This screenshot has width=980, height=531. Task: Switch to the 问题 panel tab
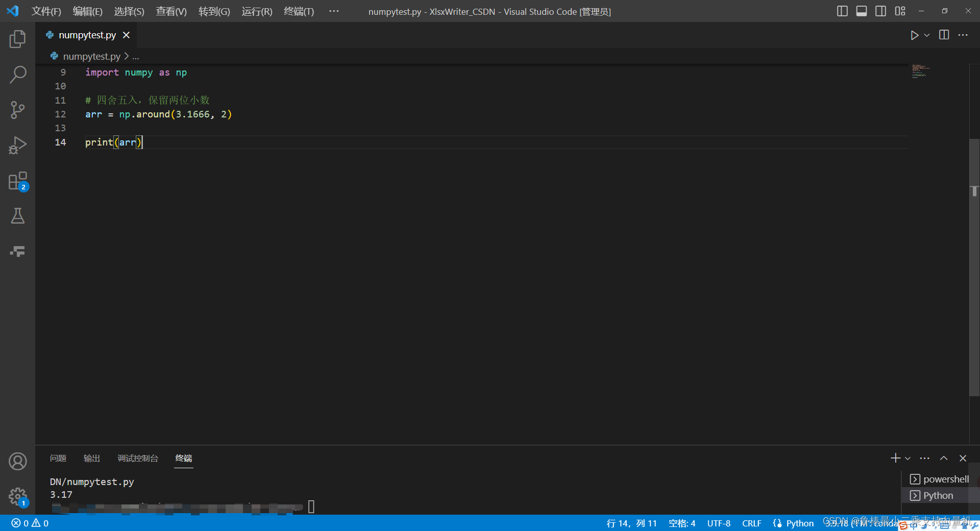(58, 458)
